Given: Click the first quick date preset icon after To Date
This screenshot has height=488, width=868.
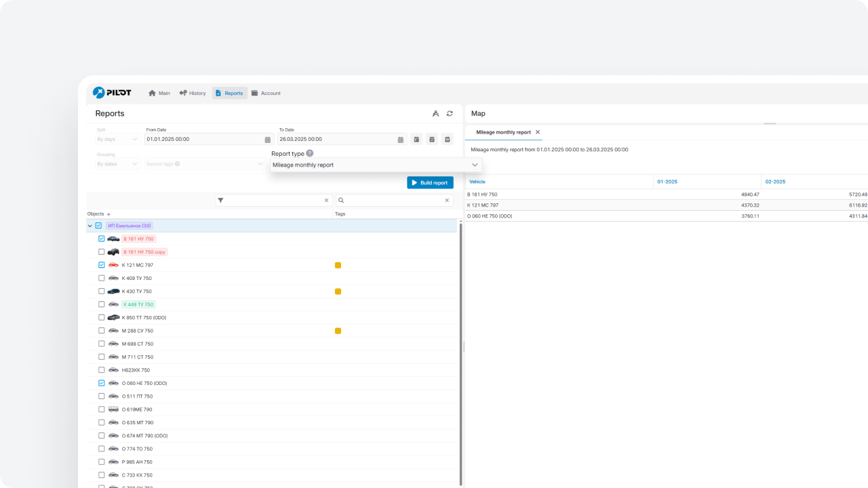Looking at the screenshot, I should tap(416, 140).
